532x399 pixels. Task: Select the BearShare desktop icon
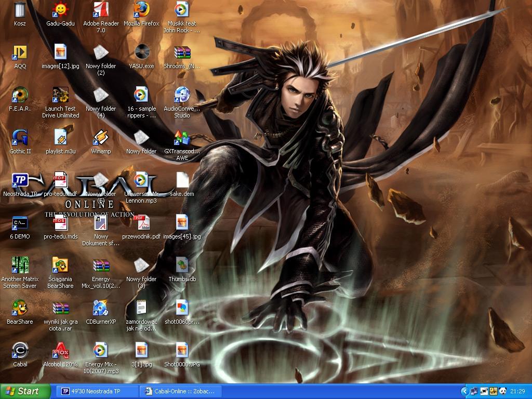(20, 308)
